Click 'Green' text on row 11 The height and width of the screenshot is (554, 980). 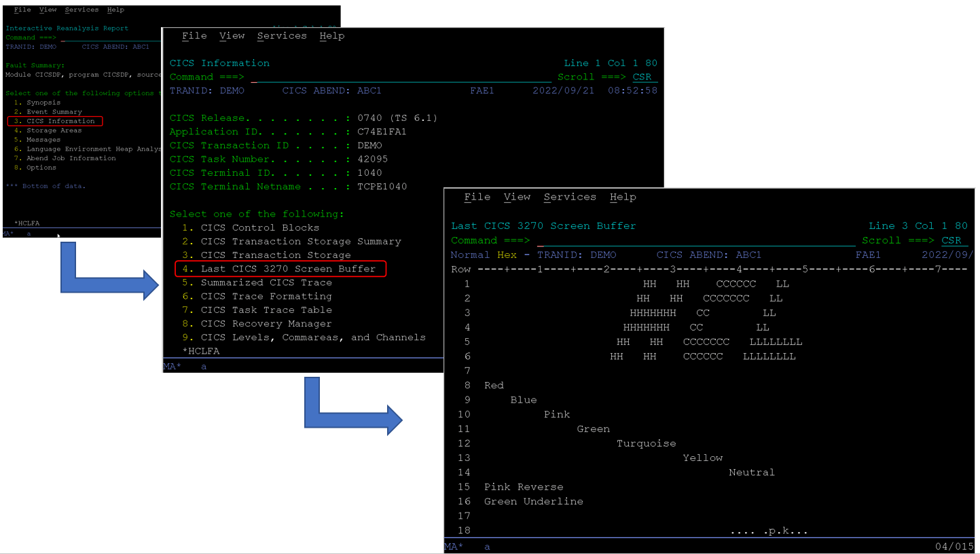coord(594,429)
